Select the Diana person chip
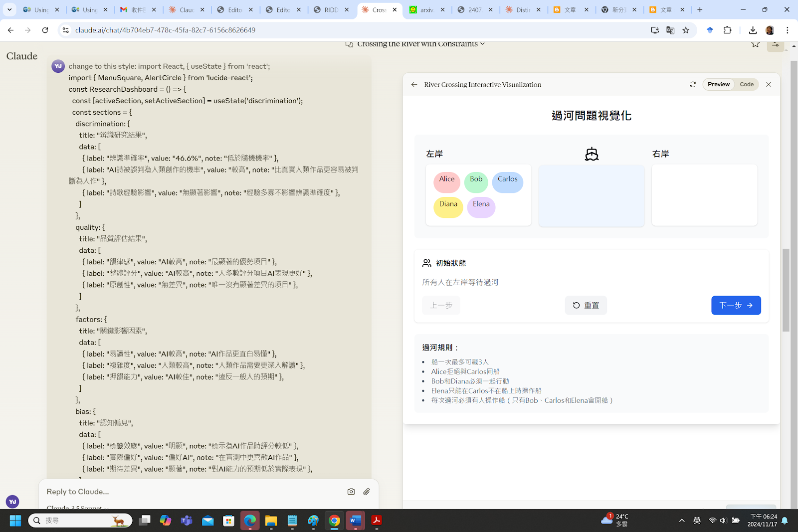This screenshot has width=798, height=532. tap(448, 207)
